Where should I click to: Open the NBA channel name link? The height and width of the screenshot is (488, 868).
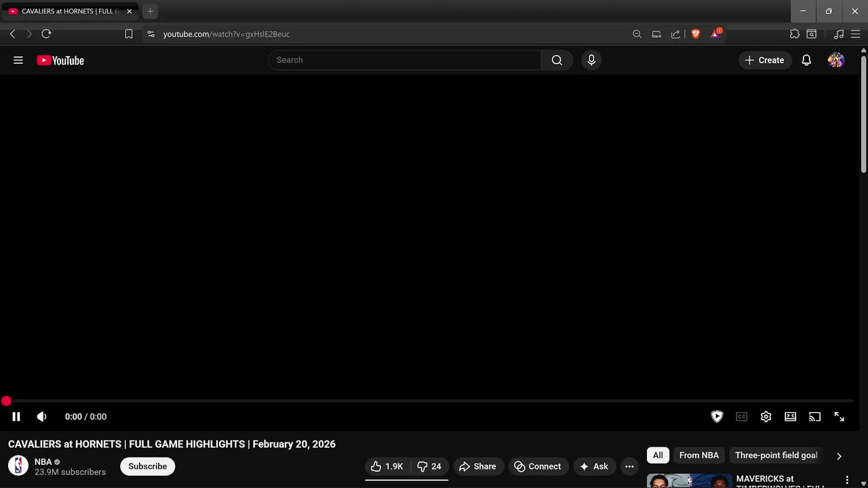coord(43,462)
